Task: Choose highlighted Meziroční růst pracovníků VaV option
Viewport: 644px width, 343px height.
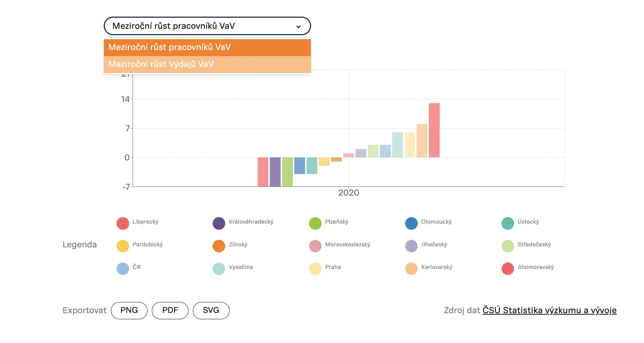Action: 207,47
